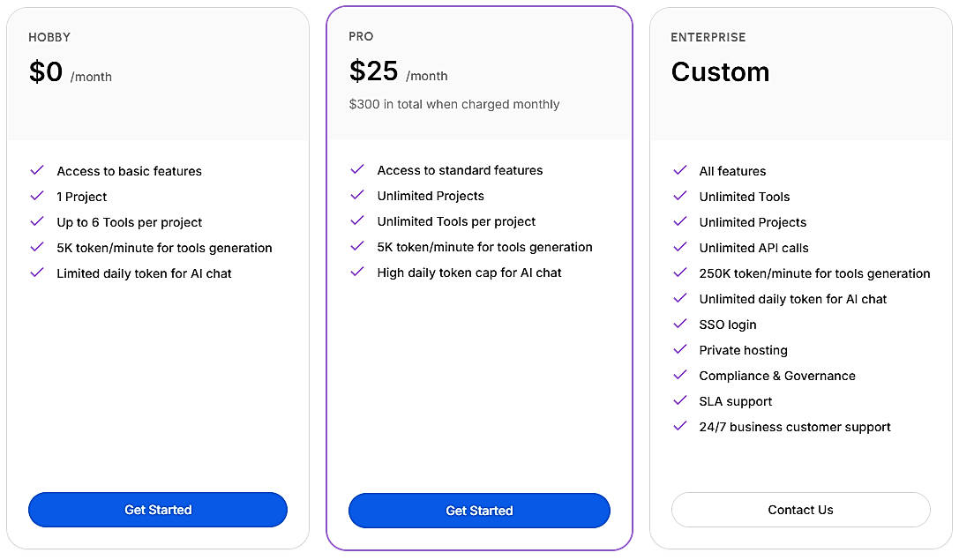Click checkmark next to 1 Project
Screen dimensions: 959x560
[x=37, y=196]
